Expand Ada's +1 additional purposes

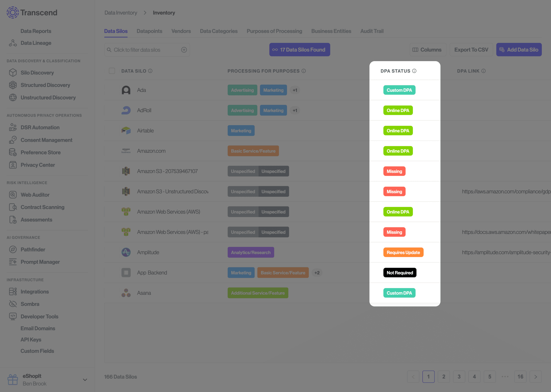pyautogui.click(x=295, y=90)
